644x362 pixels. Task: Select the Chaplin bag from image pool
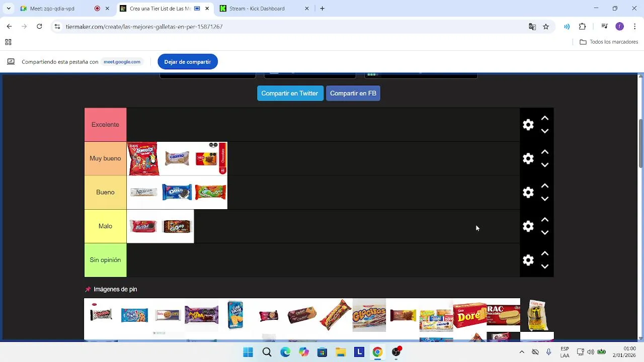[x=537, y=315]
